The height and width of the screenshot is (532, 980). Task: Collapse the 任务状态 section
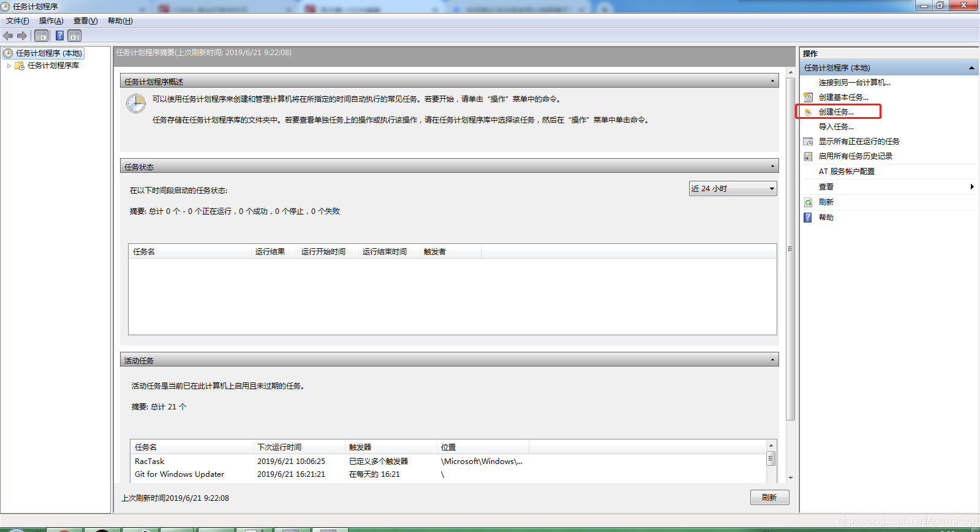(772, 166)
